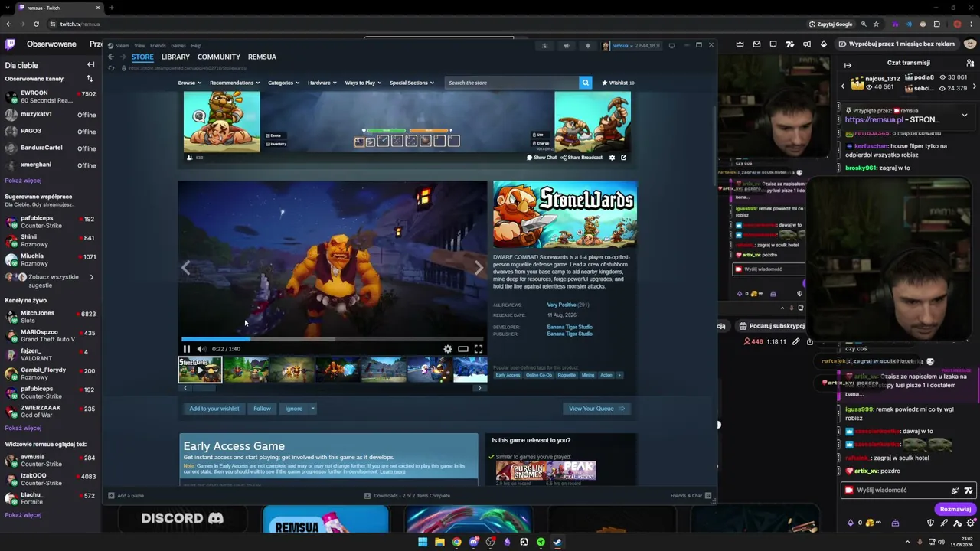This screenshot has height=551, width=980.
Task: Open the Very Positive reviews link
Action: click(562, 305)
